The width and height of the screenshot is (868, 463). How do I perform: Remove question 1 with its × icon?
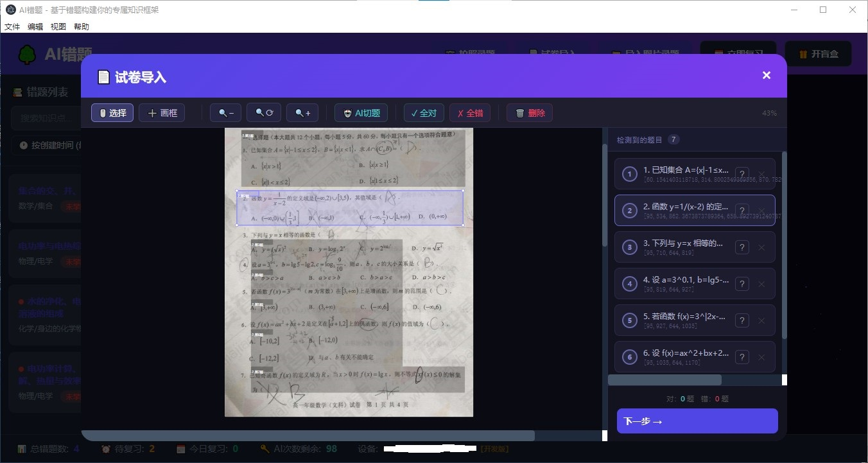click(761, 174)
